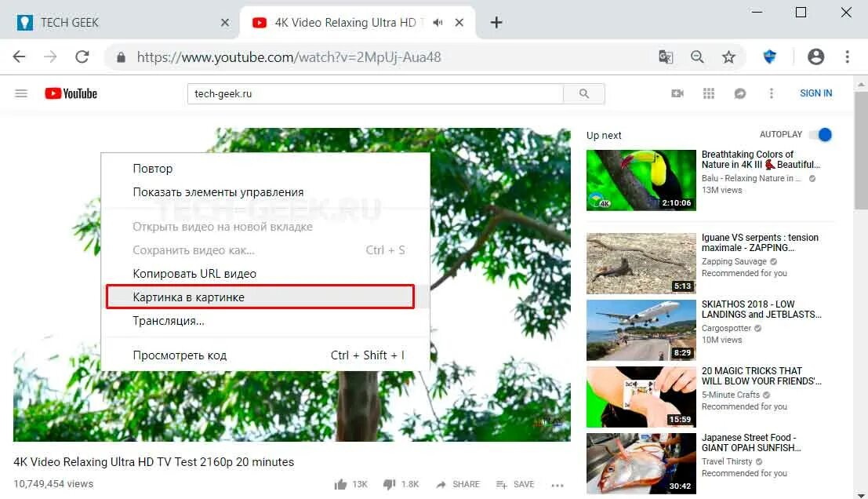Dislike the video with thumbs down
The height and width of the screenshot is (499, 868).
389,485
